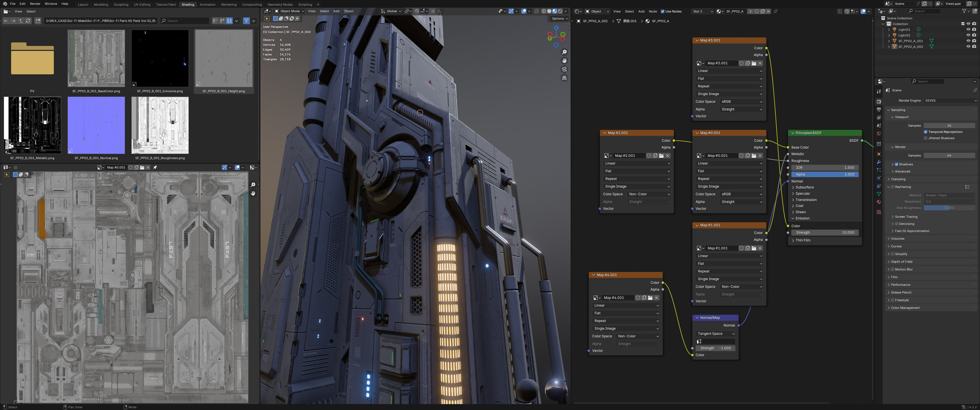Hide Light01 in the outliner
Screen dimensions: 980x410
click(x=968, y=29)
